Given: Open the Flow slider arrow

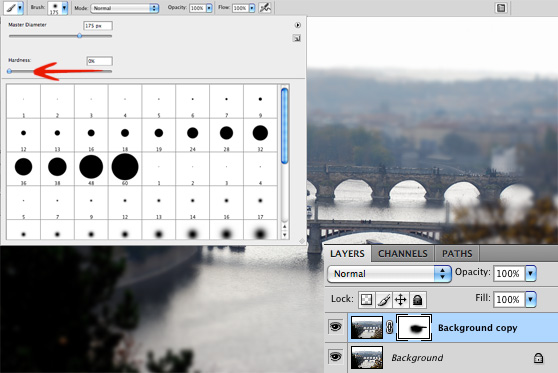Looking at the screenshot, I should (x=252, y=8).
